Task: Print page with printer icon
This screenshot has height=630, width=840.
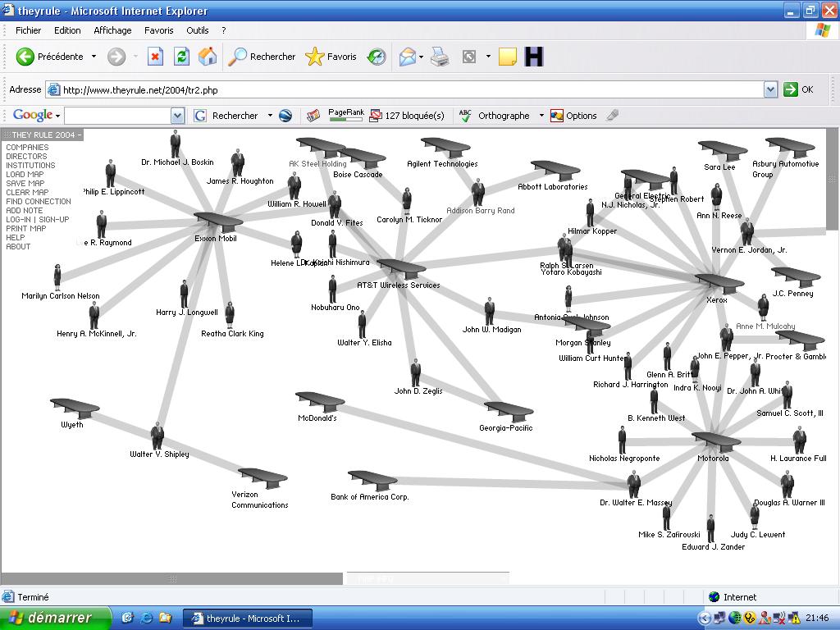Action: click(440, 57)
